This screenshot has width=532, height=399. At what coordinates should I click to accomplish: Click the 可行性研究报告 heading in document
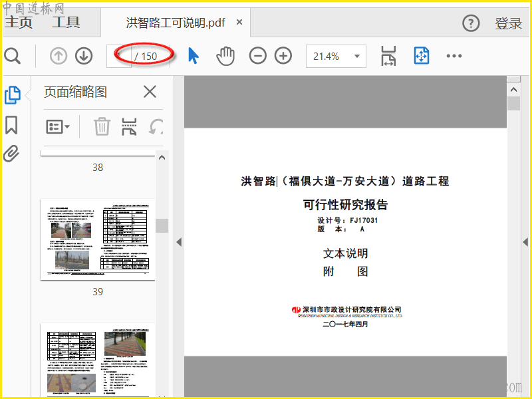345,205
